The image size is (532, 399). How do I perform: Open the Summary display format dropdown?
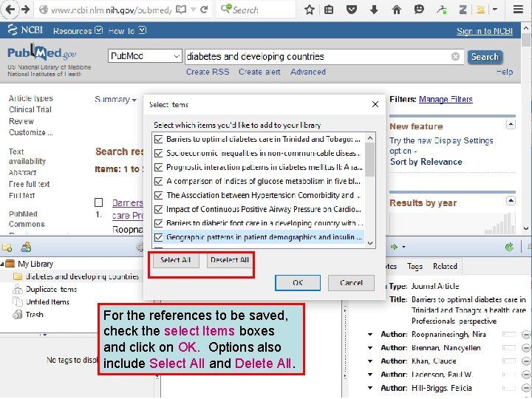click(116, 100)
